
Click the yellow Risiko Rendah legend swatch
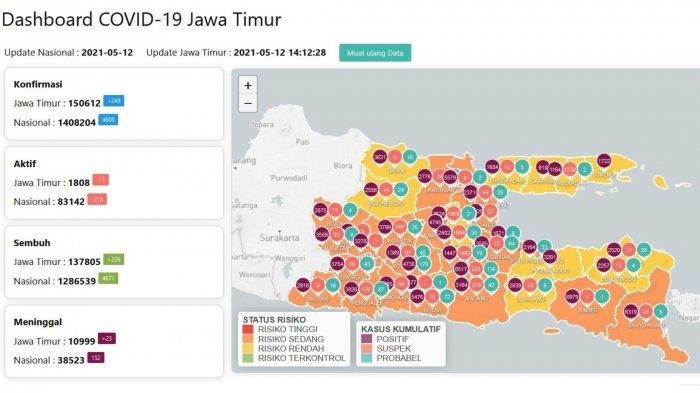tap(248, 348)
